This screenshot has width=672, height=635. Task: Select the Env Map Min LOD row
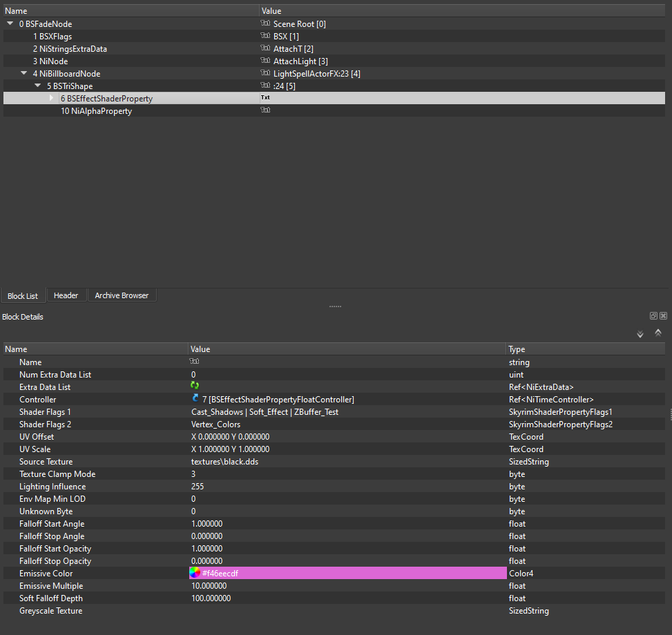point(334,499)
